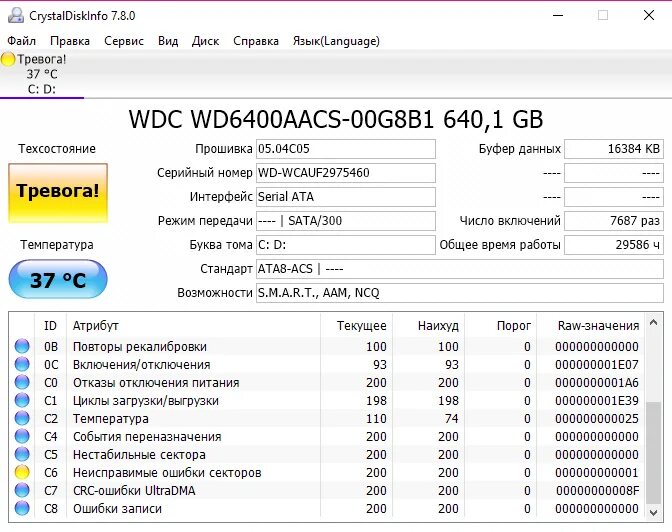Click the yellow Тревога! health status button
Screen dimensions: 672x532
tap(58, 193)
